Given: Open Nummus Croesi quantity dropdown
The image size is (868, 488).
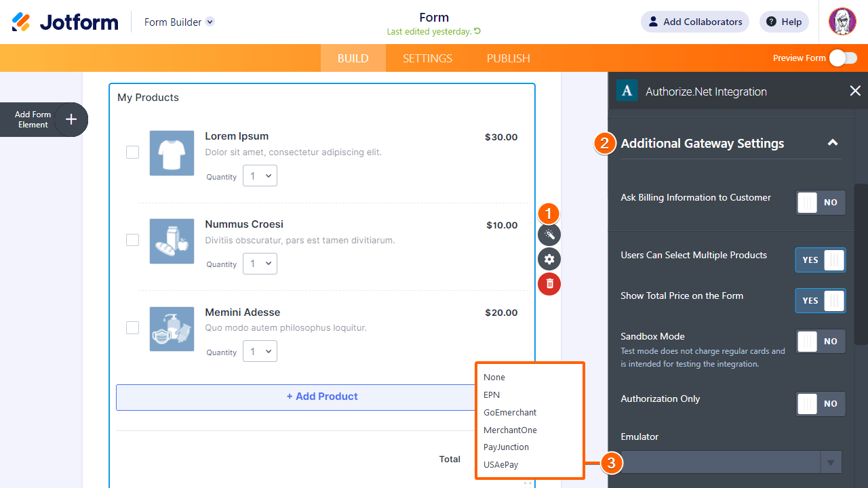Looking at the screenshot, I should [x=260, y=264].
